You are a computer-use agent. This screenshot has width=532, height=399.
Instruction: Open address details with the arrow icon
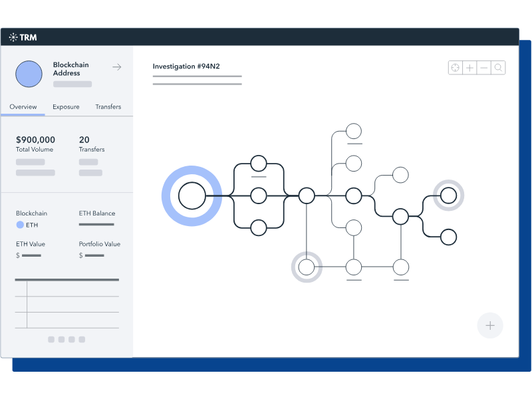tap(116, 67)
